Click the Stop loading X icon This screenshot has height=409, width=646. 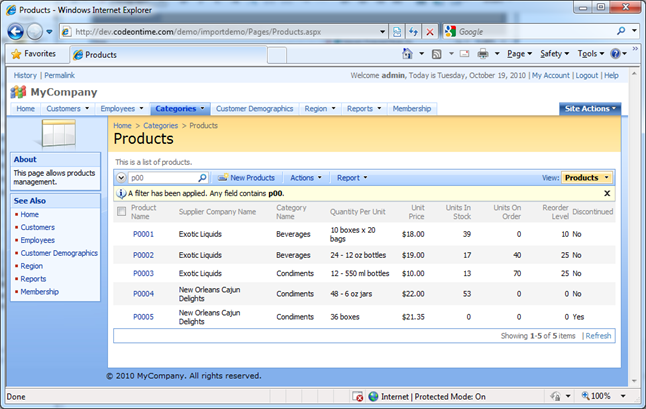430,31
